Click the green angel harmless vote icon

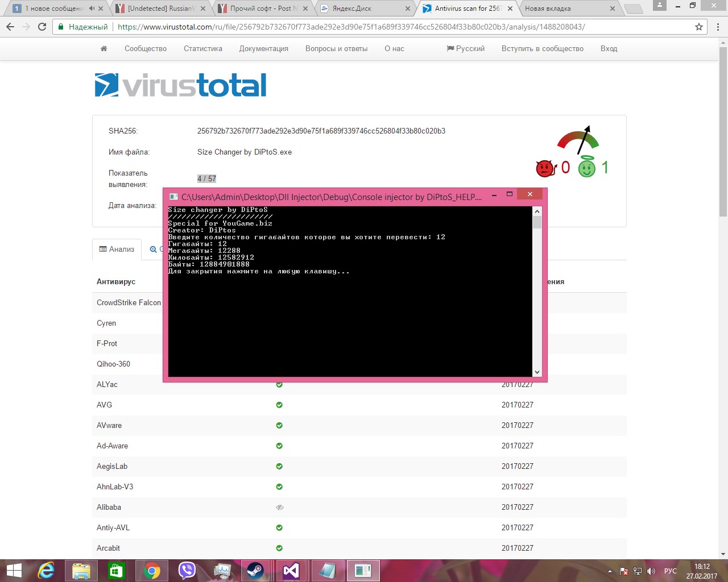[586, 168]
